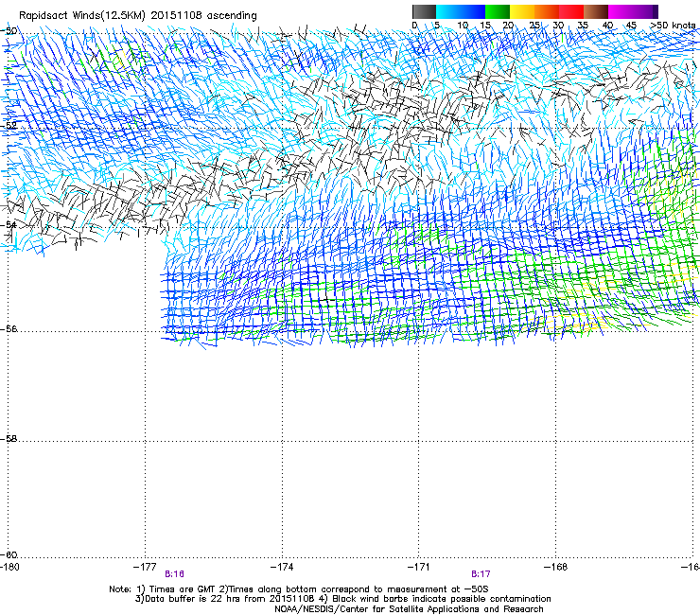Click the longitude label '-171'
700x615 pixels.
pos(419,567)
